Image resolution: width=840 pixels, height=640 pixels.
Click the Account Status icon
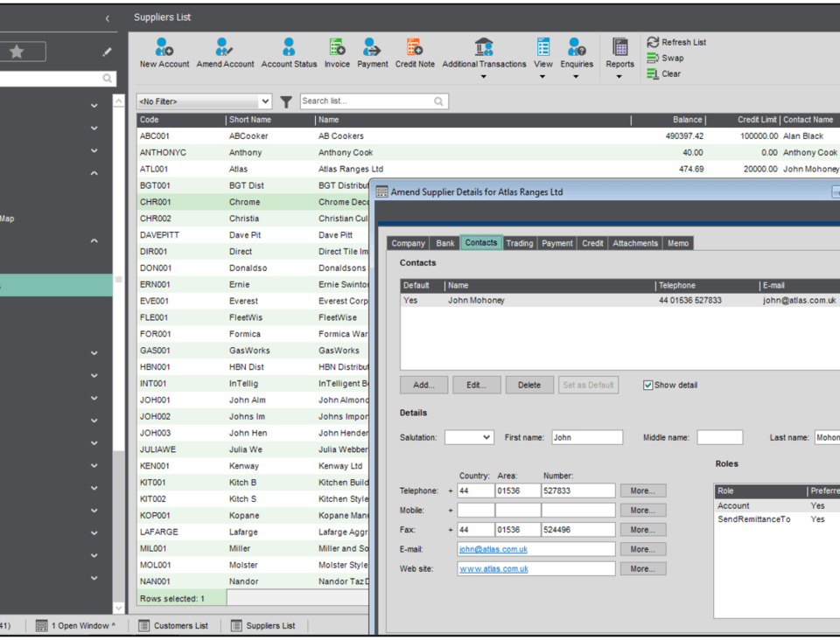pyautogui.click(x=289, y=47)
